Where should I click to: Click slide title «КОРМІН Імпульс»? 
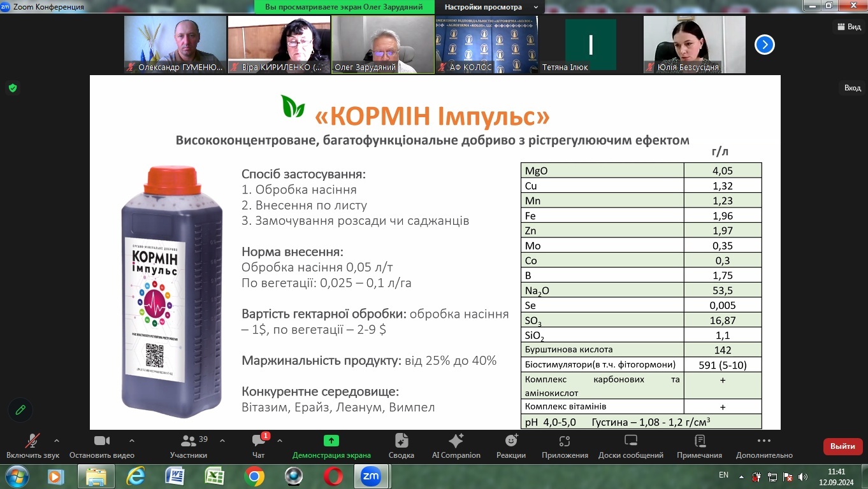click(x=431, y=116)
